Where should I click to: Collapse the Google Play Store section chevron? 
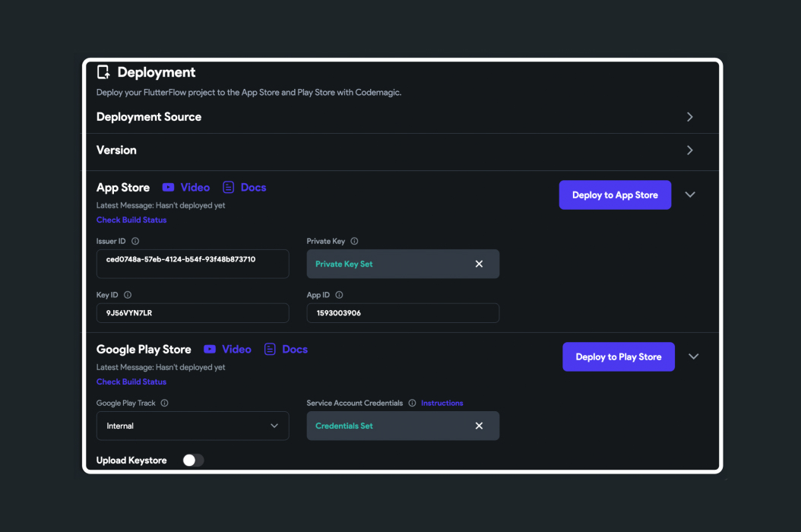coord(693,356)
